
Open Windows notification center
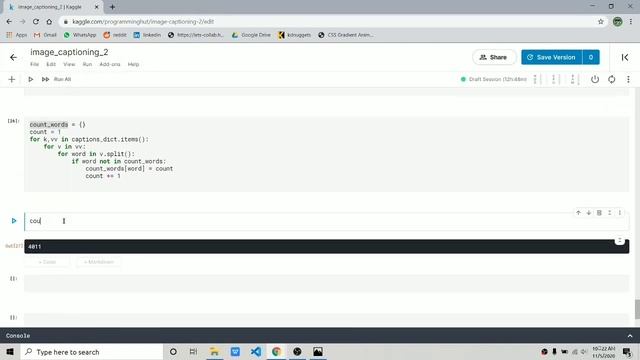click(627, 352)
